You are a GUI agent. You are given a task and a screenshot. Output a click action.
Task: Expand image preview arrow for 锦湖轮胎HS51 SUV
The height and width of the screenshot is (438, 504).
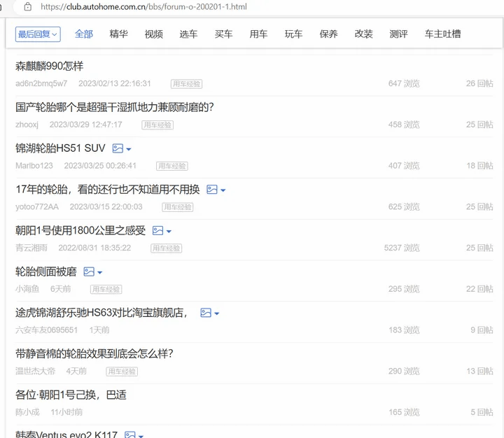point(129,149)
